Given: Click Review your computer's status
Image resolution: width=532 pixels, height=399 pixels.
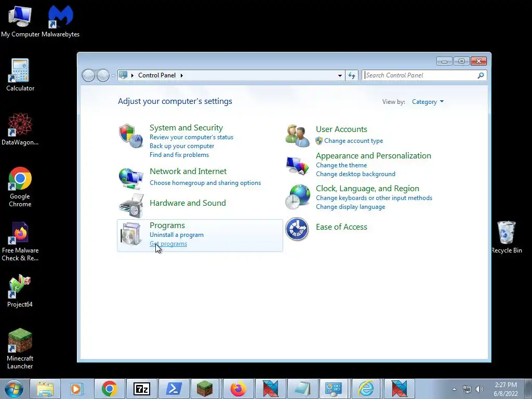Looking at the screenshot, I should click(191, 137).
